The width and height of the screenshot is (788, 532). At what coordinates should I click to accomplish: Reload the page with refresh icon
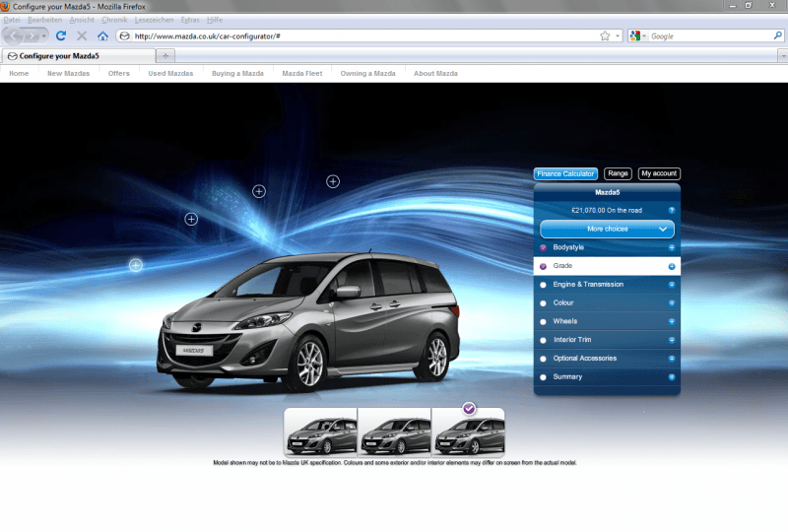[61, 36]
